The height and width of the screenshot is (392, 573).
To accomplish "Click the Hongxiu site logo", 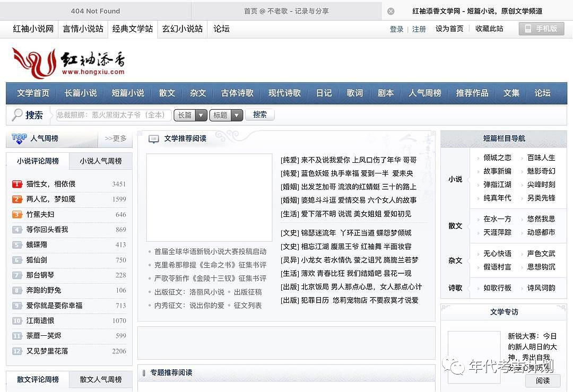I will point(68,63).
